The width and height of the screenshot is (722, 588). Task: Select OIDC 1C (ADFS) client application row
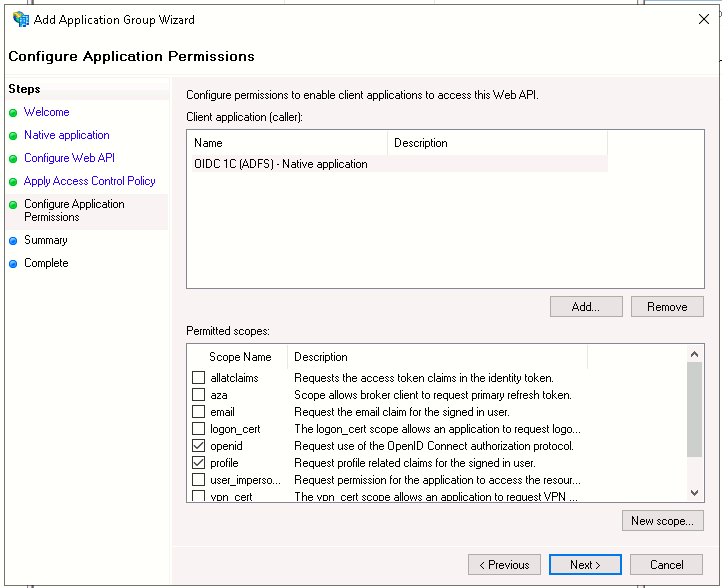tap(281, 164)
